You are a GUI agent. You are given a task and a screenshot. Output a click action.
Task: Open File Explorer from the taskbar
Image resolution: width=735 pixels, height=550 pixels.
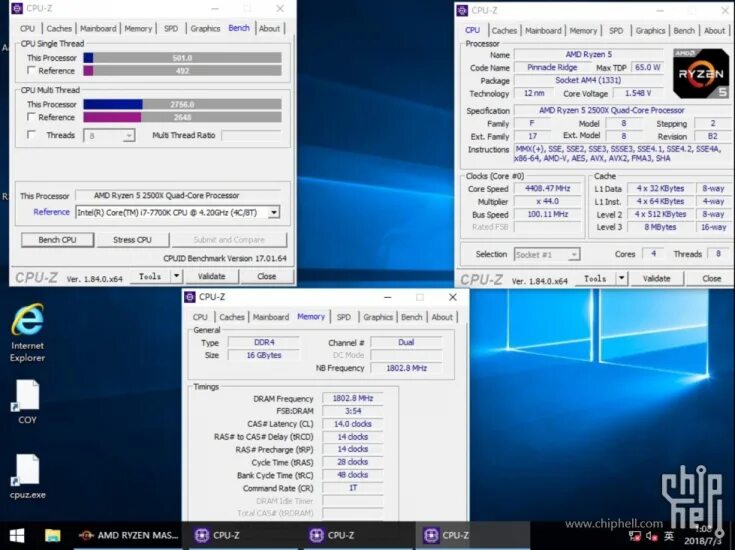(x=52, y=535)
